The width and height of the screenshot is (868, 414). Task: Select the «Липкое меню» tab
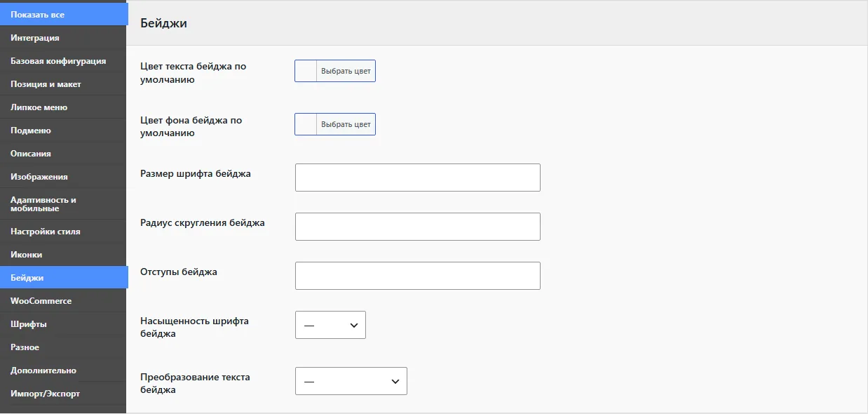point(63,107)
